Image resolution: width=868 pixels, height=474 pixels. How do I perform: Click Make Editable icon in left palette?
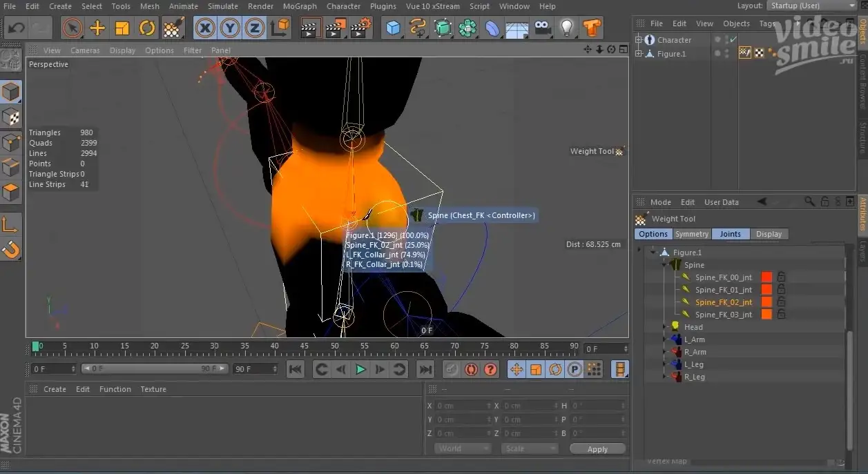click(11, 61)
